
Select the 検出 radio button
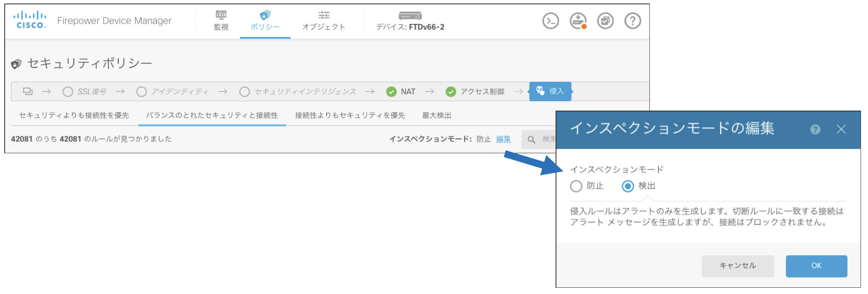[628, 186]
